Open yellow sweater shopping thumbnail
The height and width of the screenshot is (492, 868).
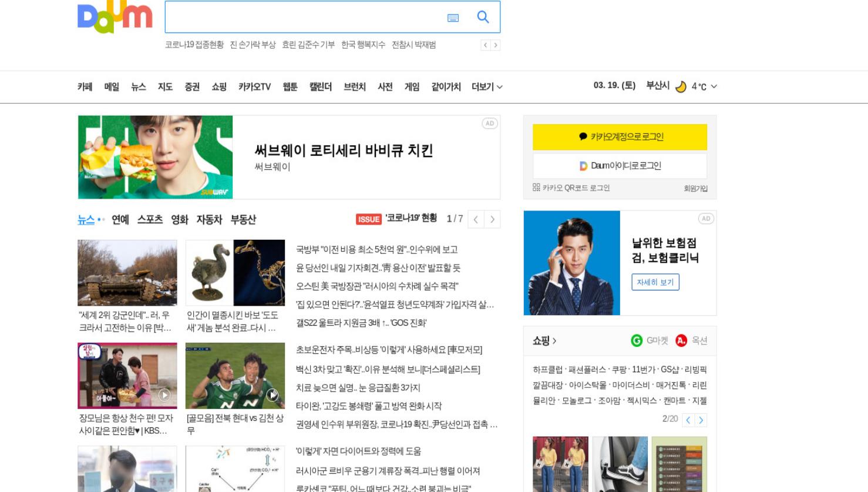[560, 464]
